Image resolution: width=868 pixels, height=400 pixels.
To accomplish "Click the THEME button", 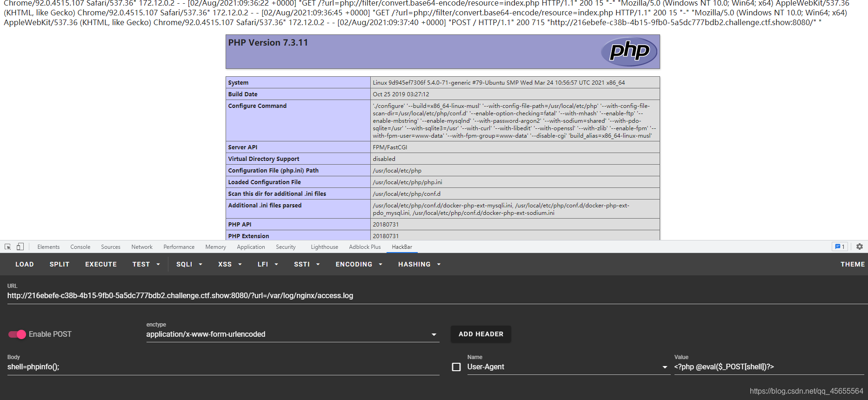I will pyautogui.click(x=853, y=264).
